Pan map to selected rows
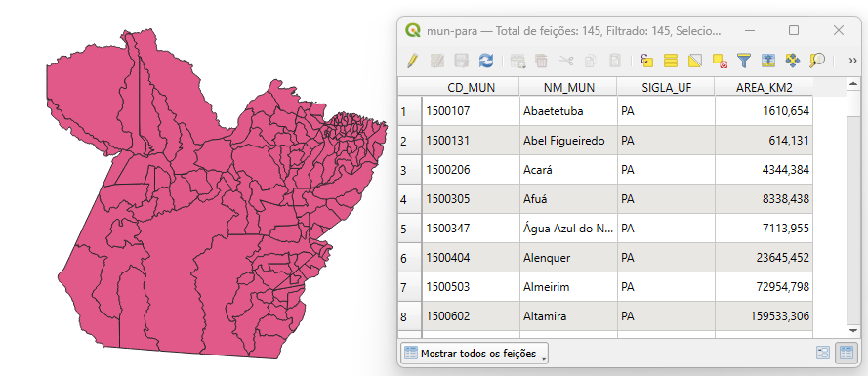 [792, 61]
